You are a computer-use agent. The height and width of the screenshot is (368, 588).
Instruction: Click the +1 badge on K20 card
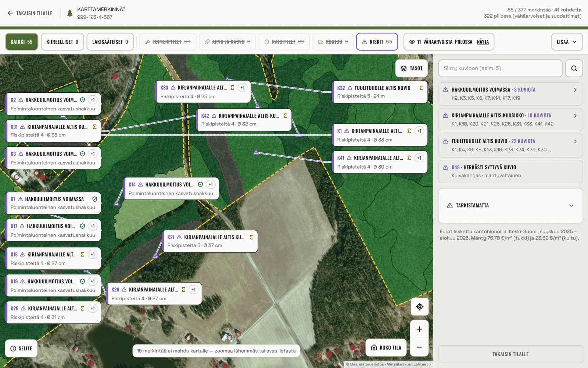click(193, 290)
